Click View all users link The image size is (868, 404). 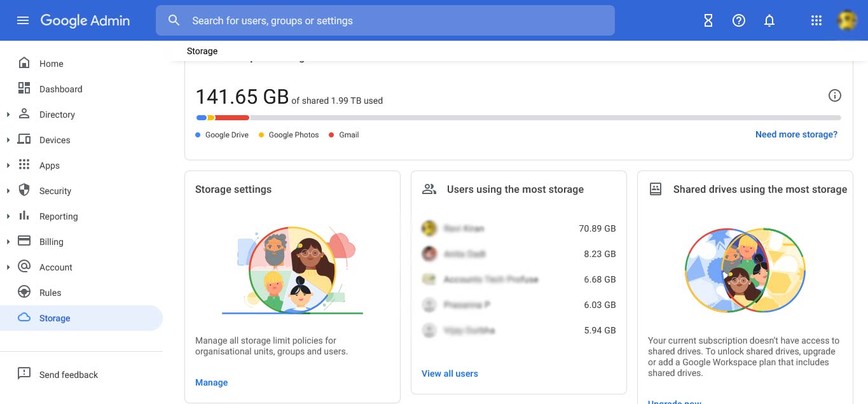450,373
